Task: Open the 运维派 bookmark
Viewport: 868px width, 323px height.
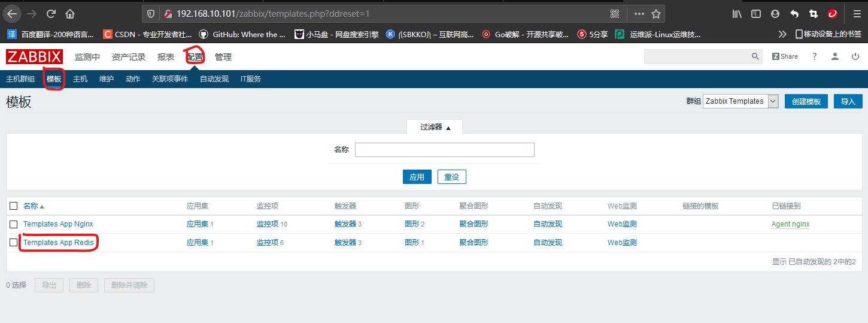Action: click(x=658, y=34)
